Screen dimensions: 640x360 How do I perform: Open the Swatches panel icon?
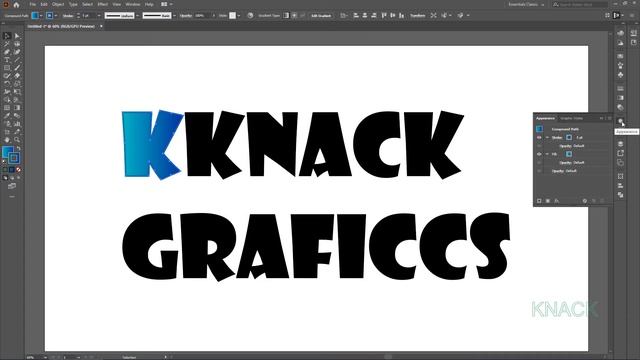[621, 56]
